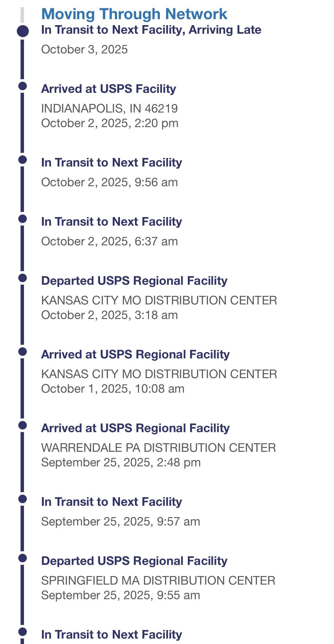Select the "WARRENDALE PA DISTRIBUTION CENTER" location
This screenshot has width=334, height=644.
[x=158, y=448]
